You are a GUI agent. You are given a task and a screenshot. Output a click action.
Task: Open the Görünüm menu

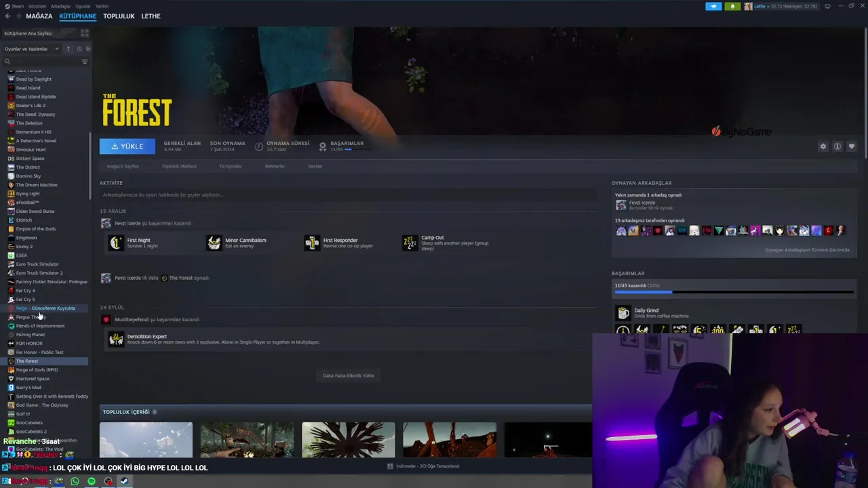tap(37, 6)
